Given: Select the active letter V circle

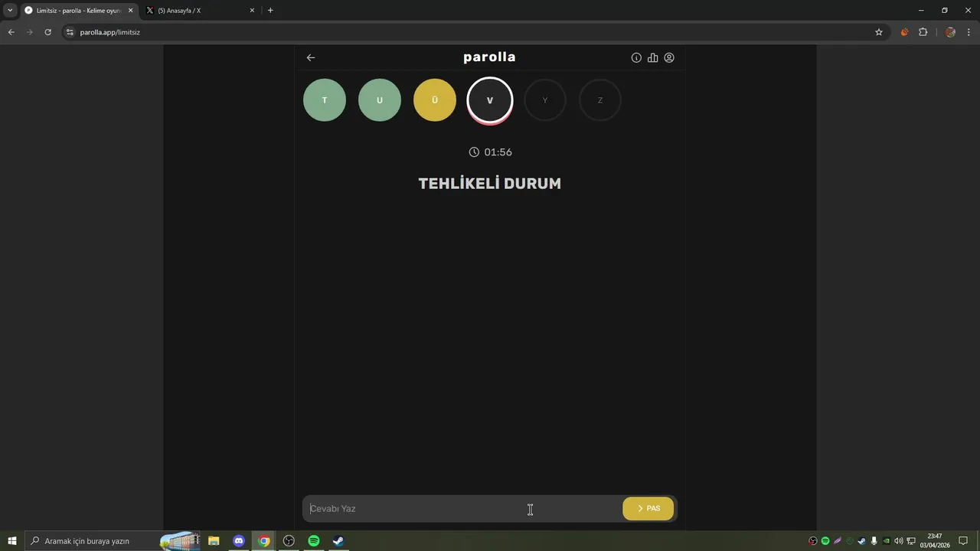Looking at the screenshot, I should click(490, 100).
